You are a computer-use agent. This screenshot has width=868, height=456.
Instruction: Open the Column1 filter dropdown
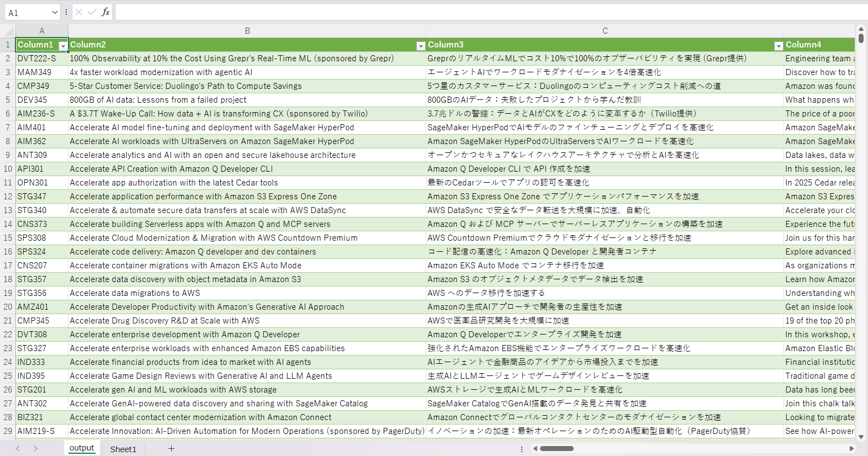coord(63,46)
